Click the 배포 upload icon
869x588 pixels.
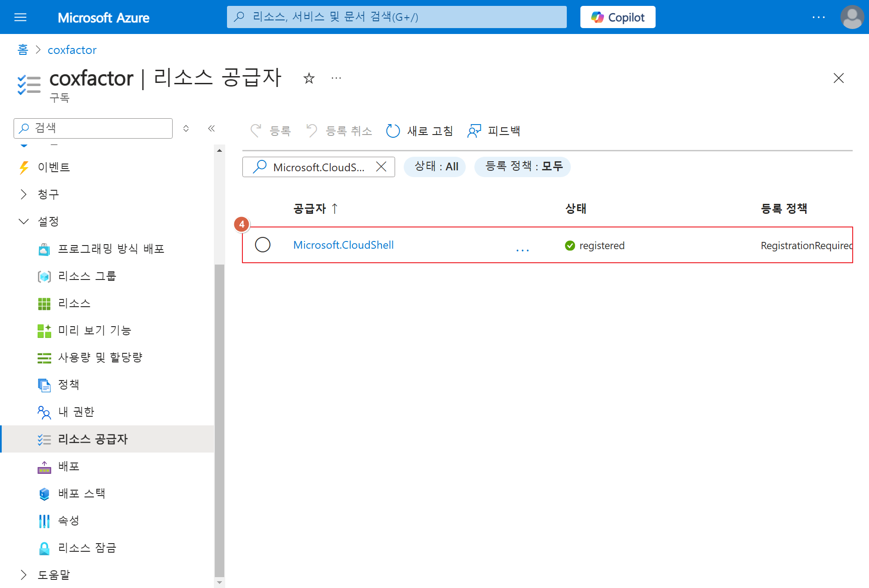44,467
